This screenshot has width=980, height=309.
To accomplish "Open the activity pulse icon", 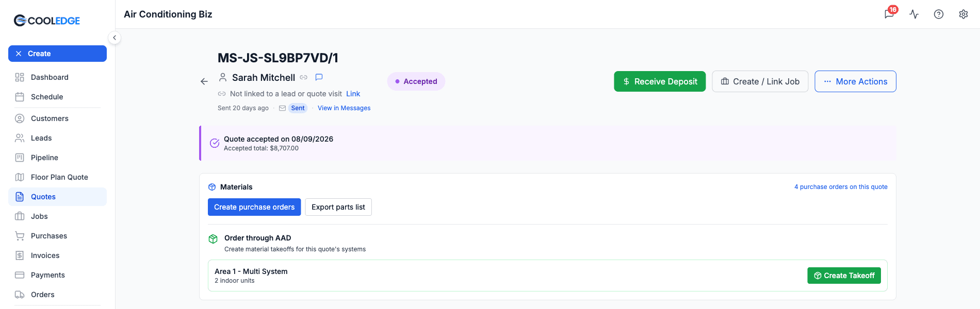I will [x=914, y=14].
